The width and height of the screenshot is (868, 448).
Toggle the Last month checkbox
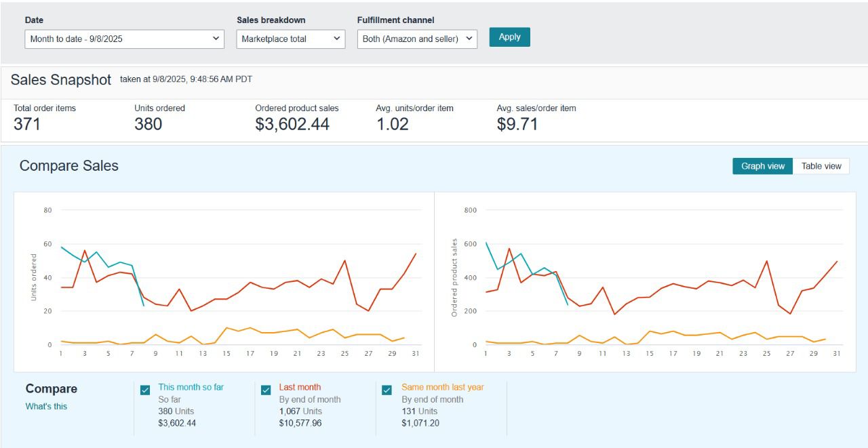tap(266, 390)
